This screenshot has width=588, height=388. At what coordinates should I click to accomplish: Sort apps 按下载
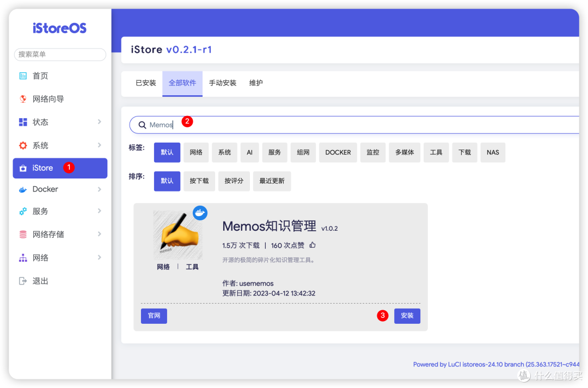coord(199,181)
